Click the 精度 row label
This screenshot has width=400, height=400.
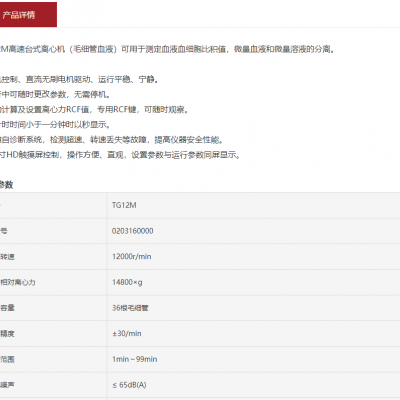pyautogui.click(x=7, y=333)
